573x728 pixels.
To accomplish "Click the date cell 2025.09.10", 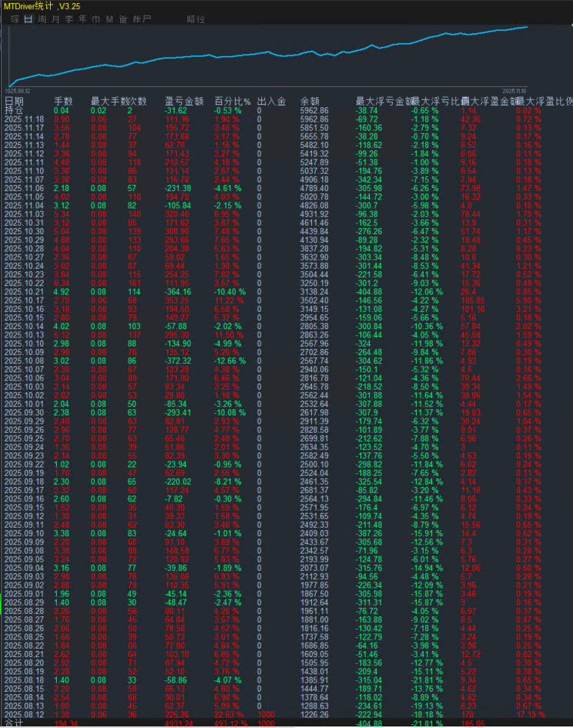I will pyautogui.click(x=24, y=533).
